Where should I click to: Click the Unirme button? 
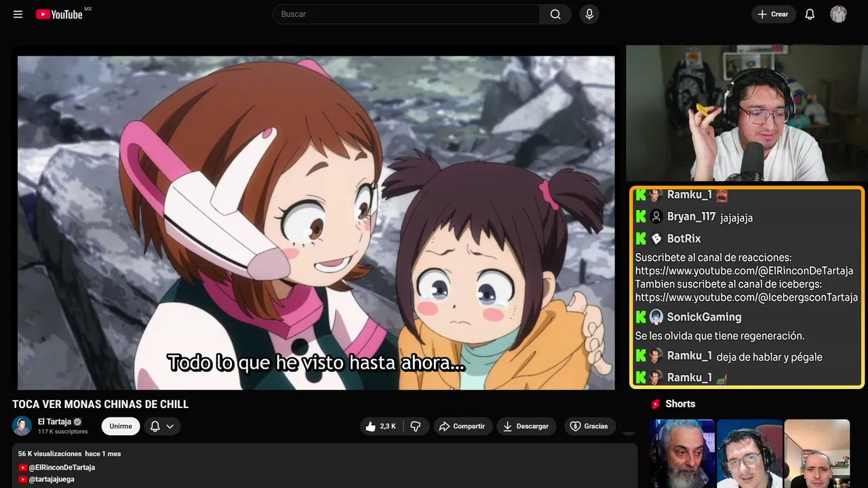121,426
